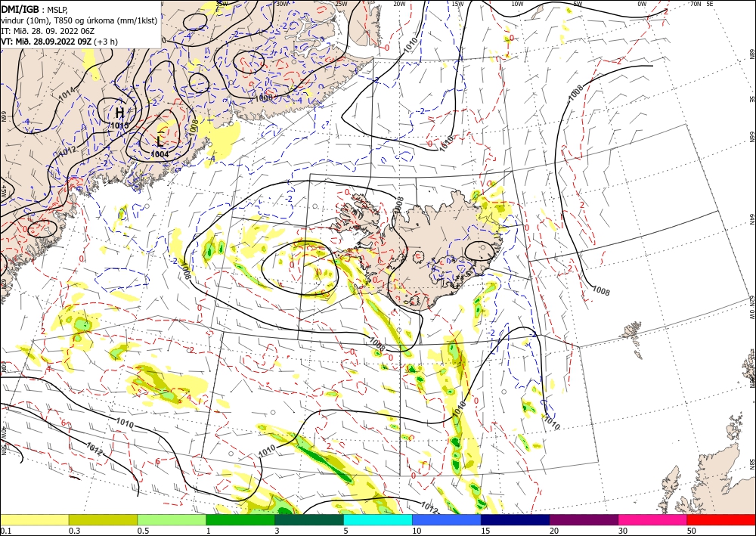Click the '0W' longitude label

click(x=642, y=4)
